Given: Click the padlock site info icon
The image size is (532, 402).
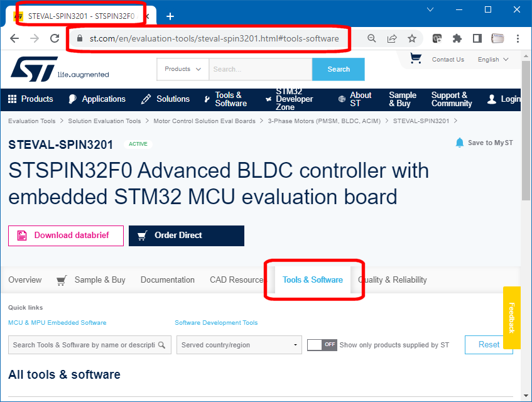Looking at the screenshot, I should click(80, 38).
